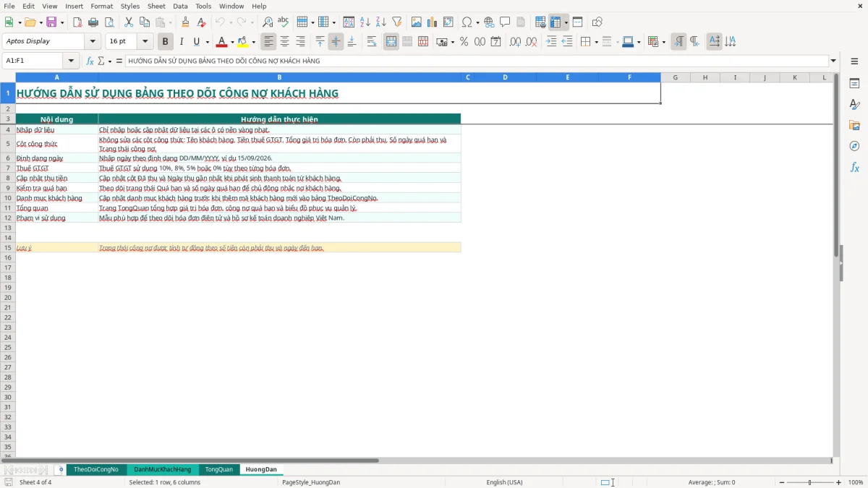Insert comment icon
This screenshot has height=488, width=868.
[505, 22]
